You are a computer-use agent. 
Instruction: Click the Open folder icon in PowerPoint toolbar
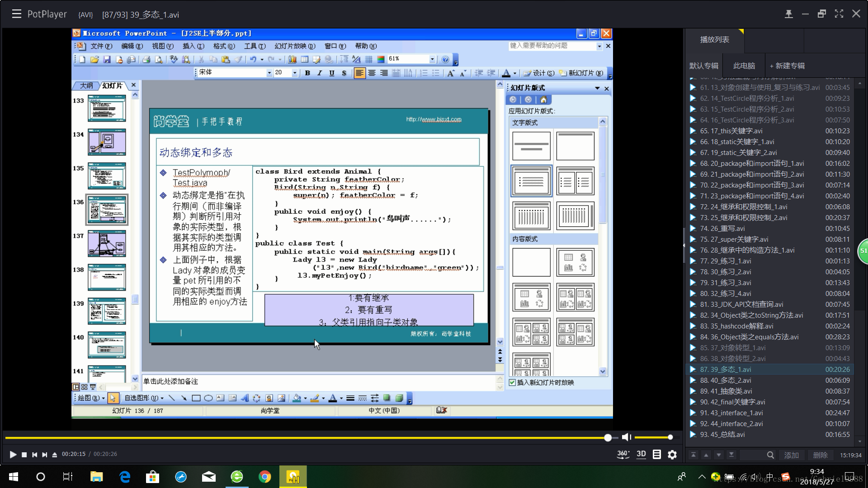94,59
